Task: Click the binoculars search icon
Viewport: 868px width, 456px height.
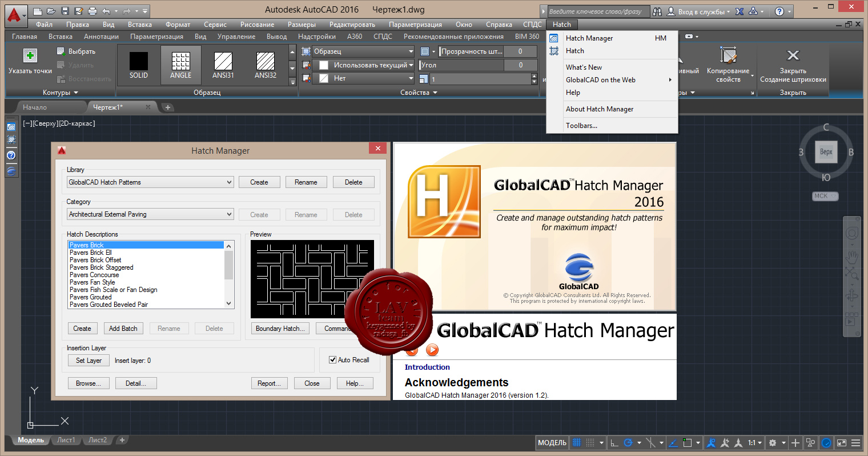Action: click(657, 11)
